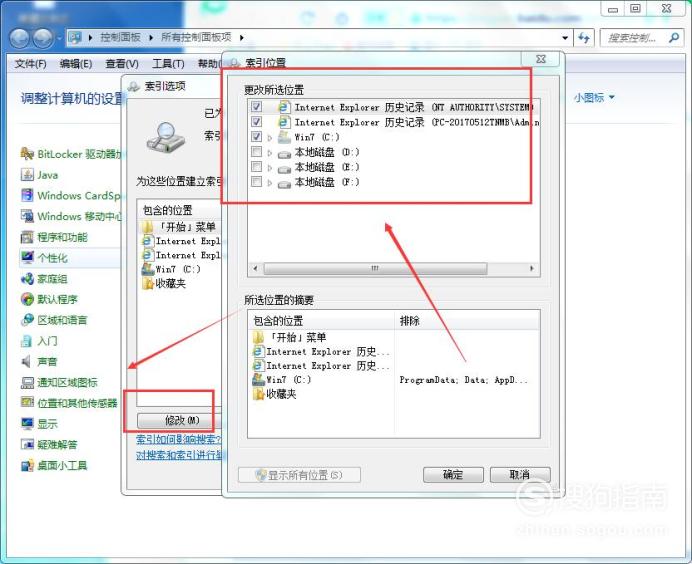Click the 包含的位置 column header in summary
Image resolution: width=692 pixels, height=564 pixels.
321,321
